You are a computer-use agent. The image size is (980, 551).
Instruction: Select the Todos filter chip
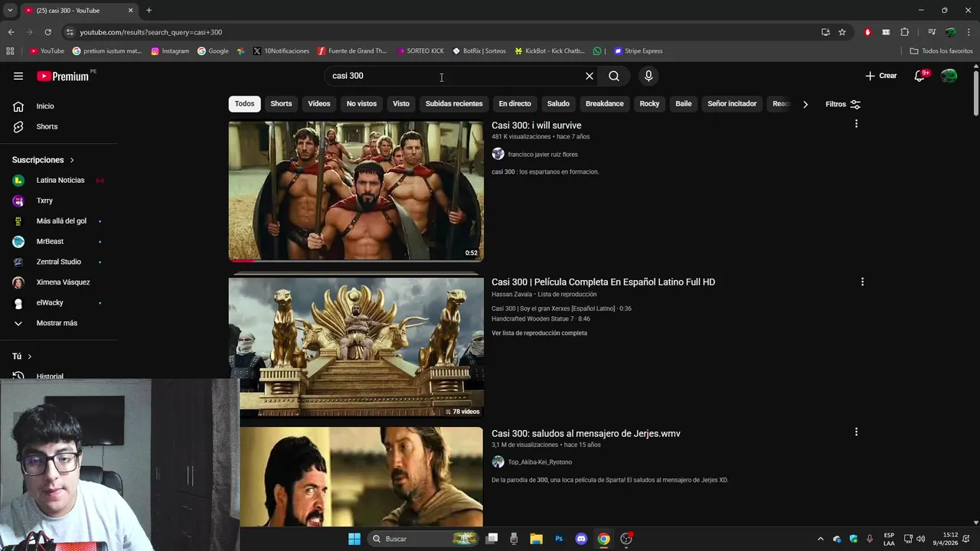(x=244, y=104)
